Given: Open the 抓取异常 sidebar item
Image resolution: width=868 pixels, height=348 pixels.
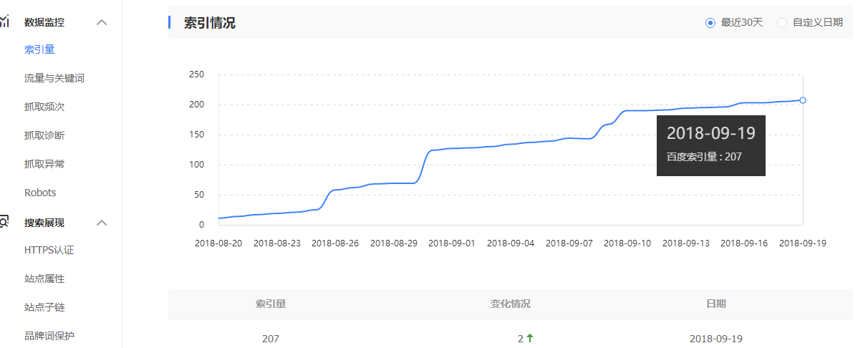Looking at the screenshot, I should (x=44, y=164).
